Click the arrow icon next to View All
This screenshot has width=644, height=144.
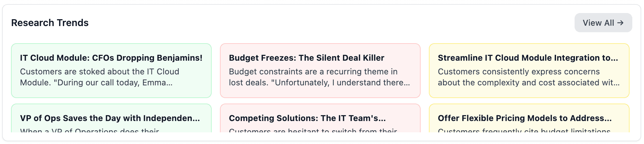[x=620, y=23]
